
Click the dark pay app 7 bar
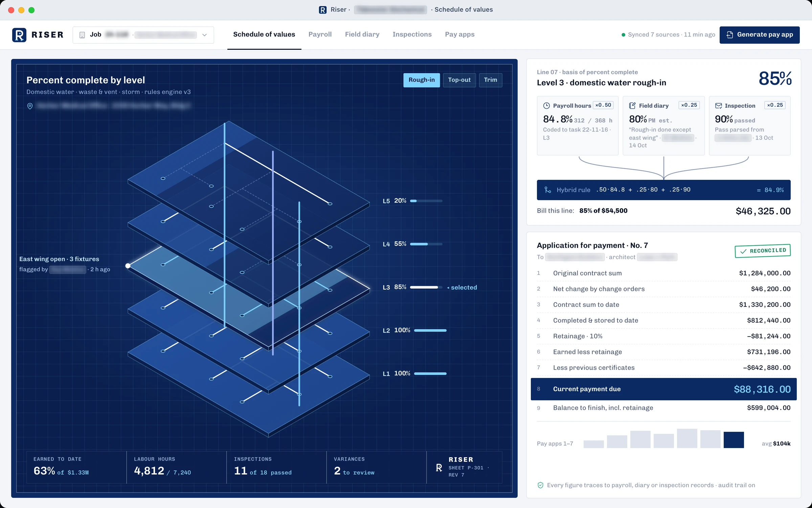click(734, 440)
